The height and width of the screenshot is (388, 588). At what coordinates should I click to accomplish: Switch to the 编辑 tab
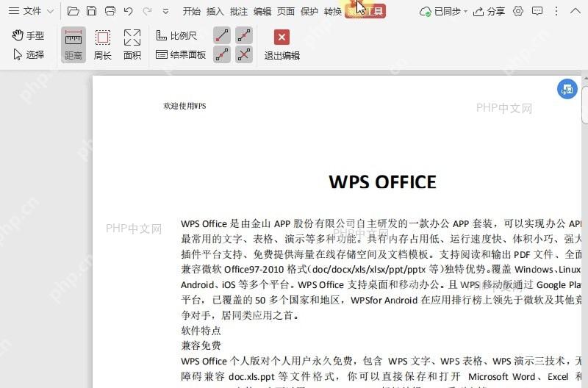(262, 12)
